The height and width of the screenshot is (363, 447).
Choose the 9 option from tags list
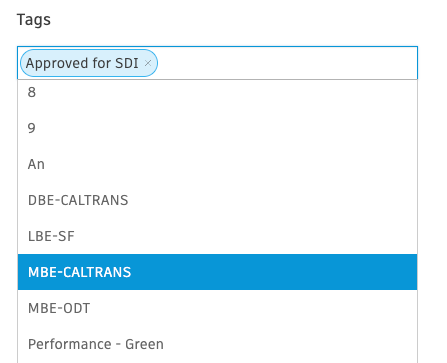tap(217, 128)
